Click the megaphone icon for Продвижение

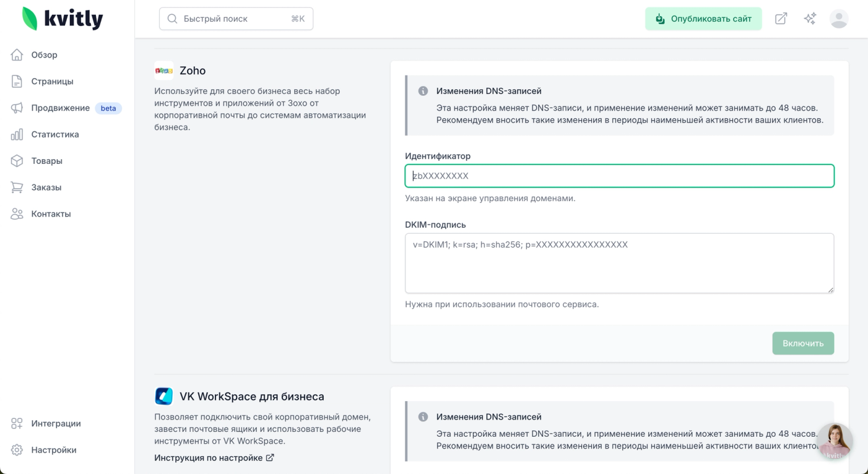tap(17, 108)
